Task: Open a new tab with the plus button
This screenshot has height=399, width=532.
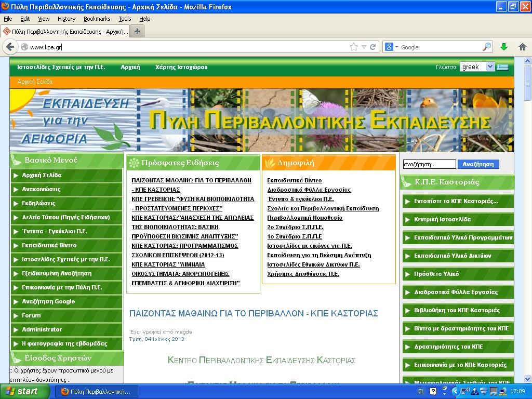Action: point(137,31)
